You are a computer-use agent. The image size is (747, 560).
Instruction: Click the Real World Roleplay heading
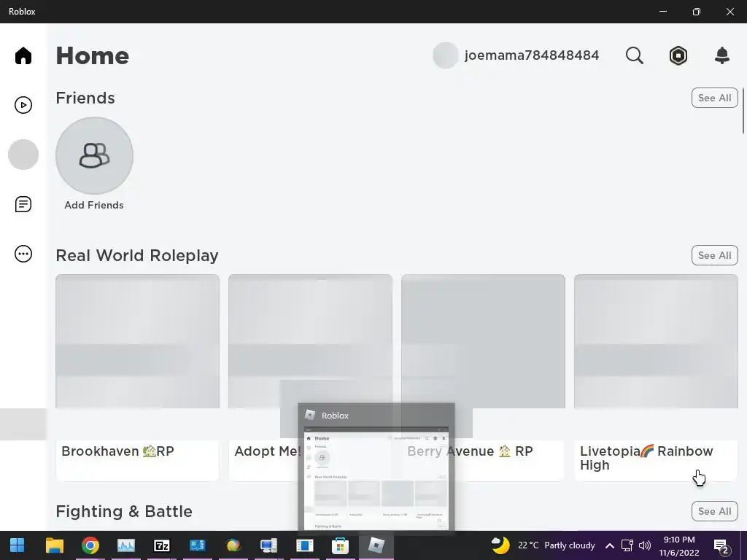coord(137,255)
